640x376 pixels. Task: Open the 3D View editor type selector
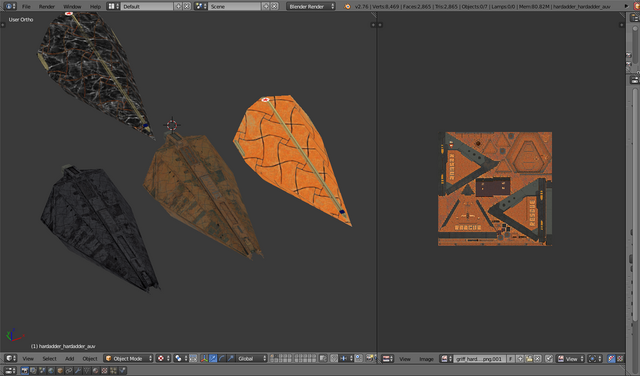coord(10,358)
